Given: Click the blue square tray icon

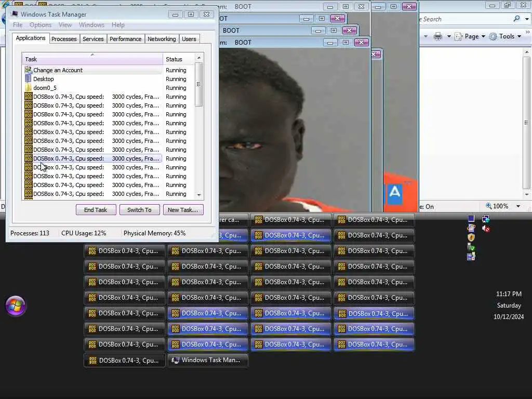Looking at the screenshot, I should tap(471, 219).
